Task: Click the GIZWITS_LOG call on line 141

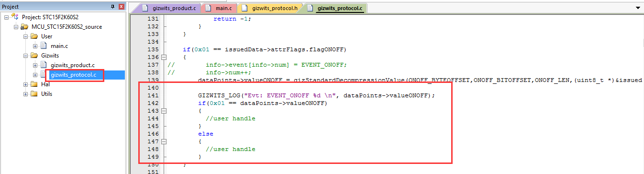Action: point(316,95)
